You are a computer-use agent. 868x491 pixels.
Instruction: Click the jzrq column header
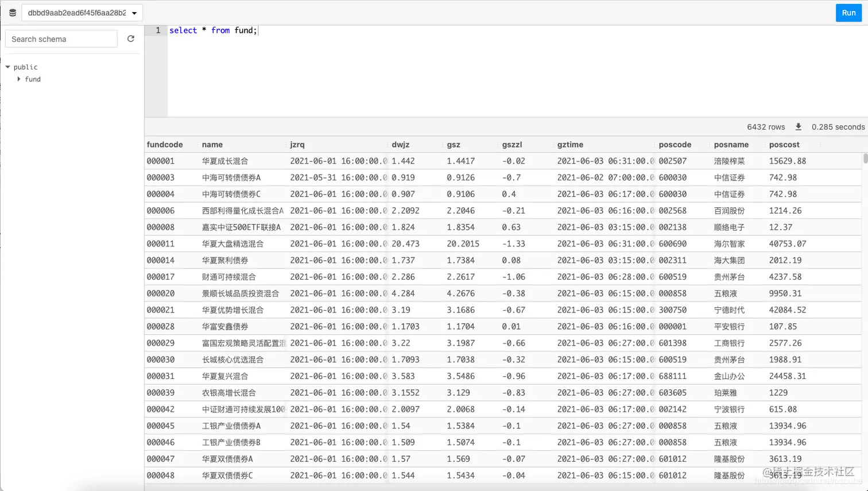297,145
